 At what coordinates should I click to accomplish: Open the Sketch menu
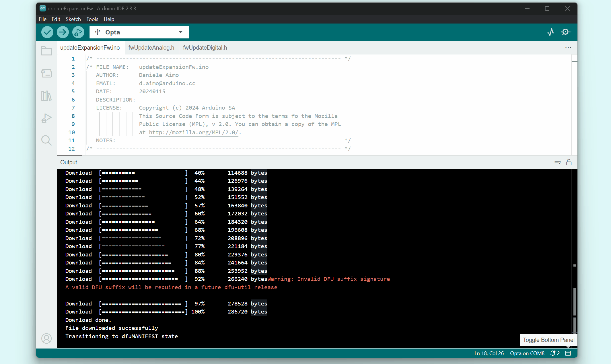73,19
